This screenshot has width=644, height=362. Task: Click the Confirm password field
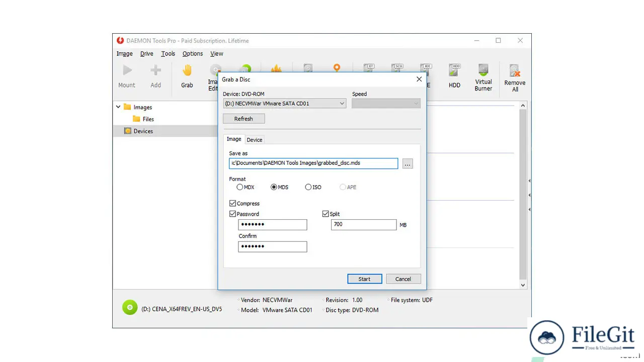pyautogui.click(x=272, y=246)
